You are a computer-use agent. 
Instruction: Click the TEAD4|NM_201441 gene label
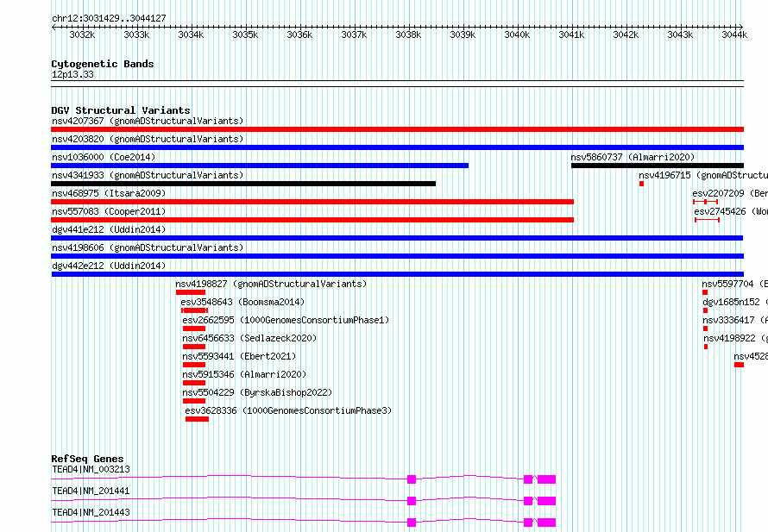coord(91,491)
